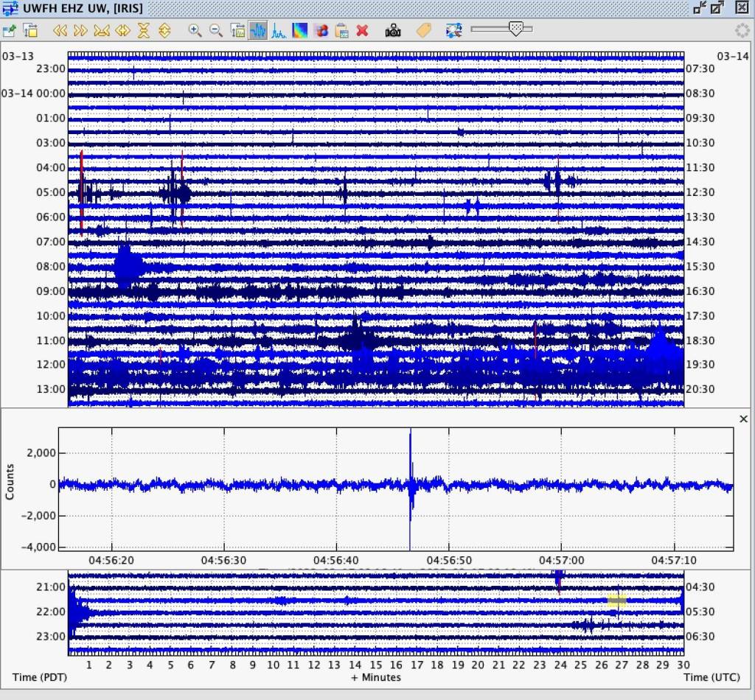Viewport: 755px width, 700px height.
Task: Switch the inset to spectrogram view
Action: (x=300, y=30)
